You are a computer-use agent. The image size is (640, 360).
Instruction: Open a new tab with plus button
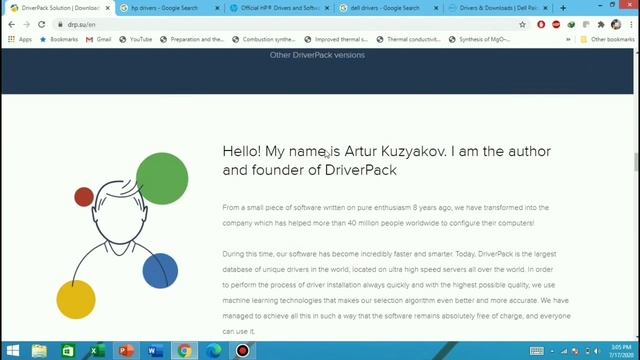[x=563, y=8]
